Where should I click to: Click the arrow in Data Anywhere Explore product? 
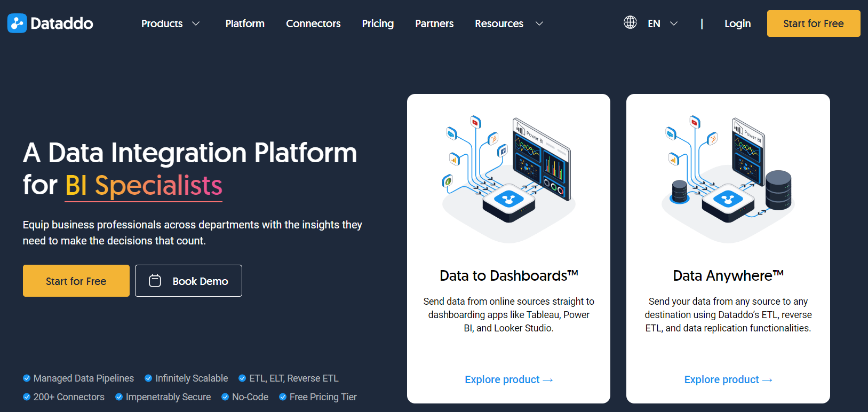click(767, 380)
